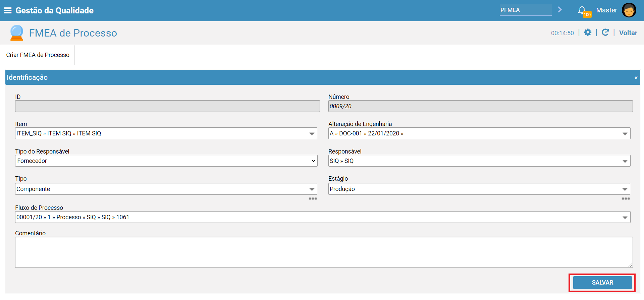Click the Identificação section header
The width and height of the screenshot is (644, 300).
(323, 77)
